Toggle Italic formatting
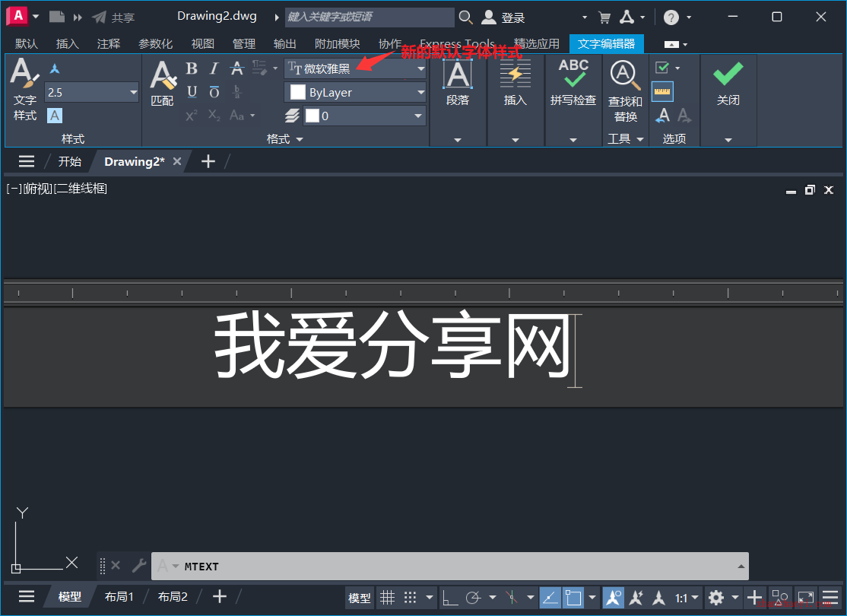 pos(214,68)
